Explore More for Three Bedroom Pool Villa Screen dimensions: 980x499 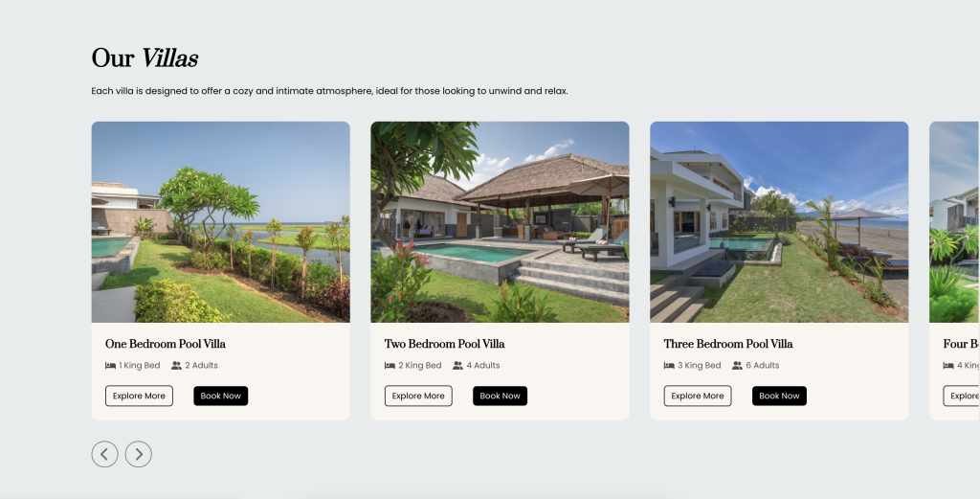pos(698,396)
